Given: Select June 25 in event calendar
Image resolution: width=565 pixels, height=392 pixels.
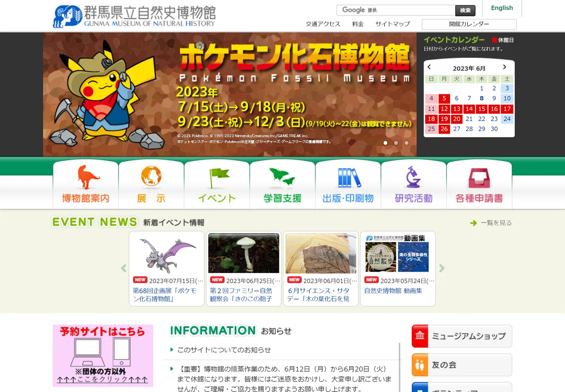Looking at the screenshot, I should [432, 129].
